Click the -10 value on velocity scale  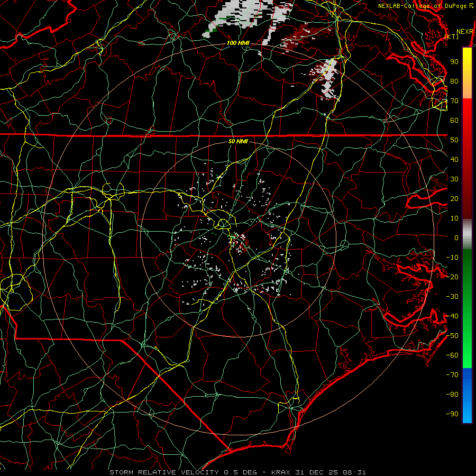tap(452, 258)
